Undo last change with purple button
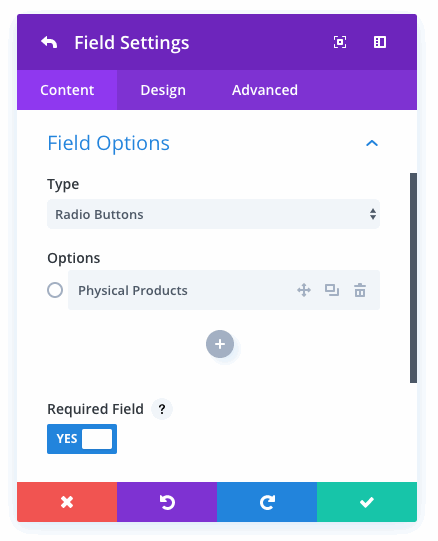Viewport: 438px width, 541px height. (167, 502)
